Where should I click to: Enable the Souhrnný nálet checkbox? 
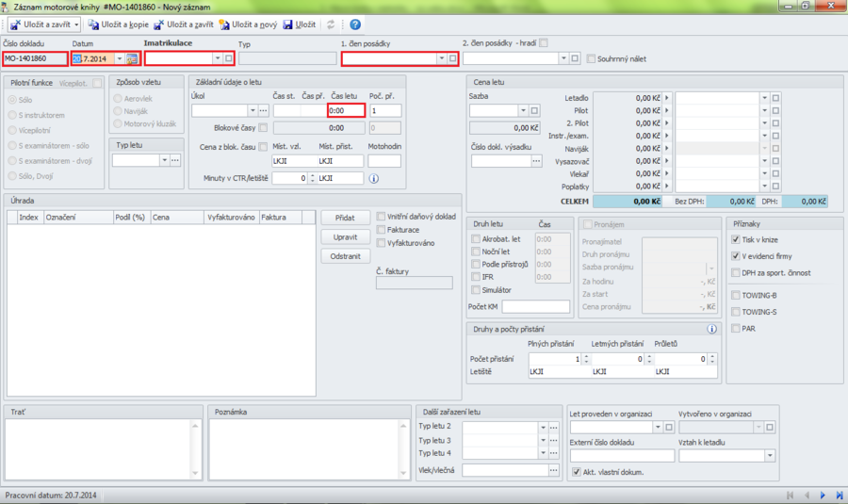(x=592, y=58)
